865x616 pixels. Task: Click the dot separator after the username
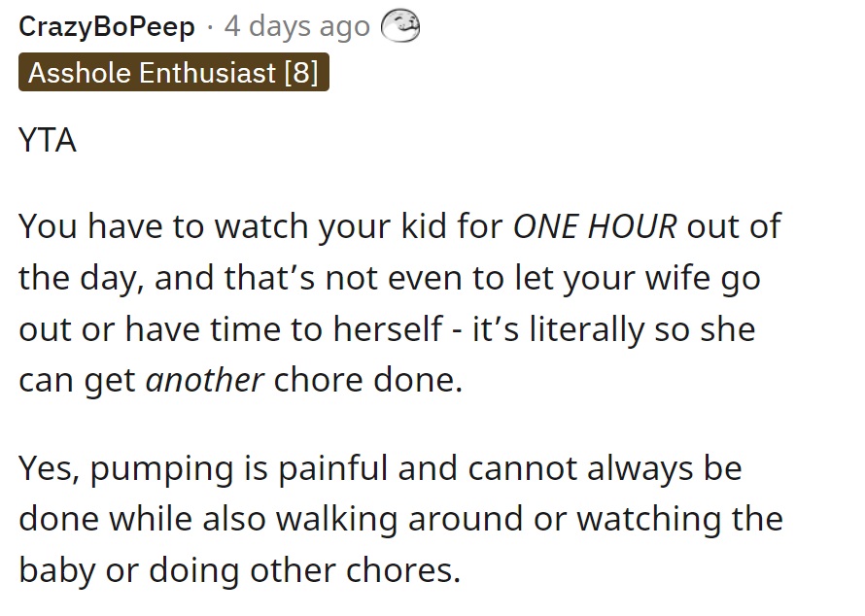click(210, 27)
